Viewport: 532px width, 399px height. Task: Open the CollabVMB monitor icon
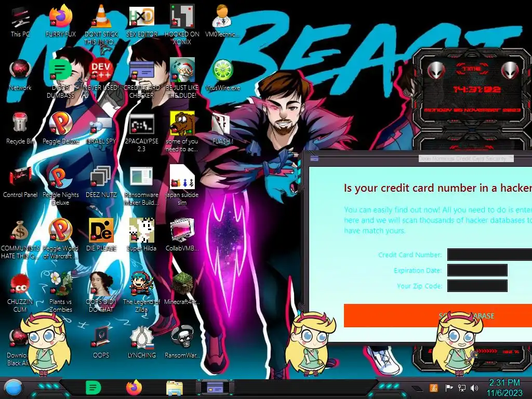[x=182, y=235]
